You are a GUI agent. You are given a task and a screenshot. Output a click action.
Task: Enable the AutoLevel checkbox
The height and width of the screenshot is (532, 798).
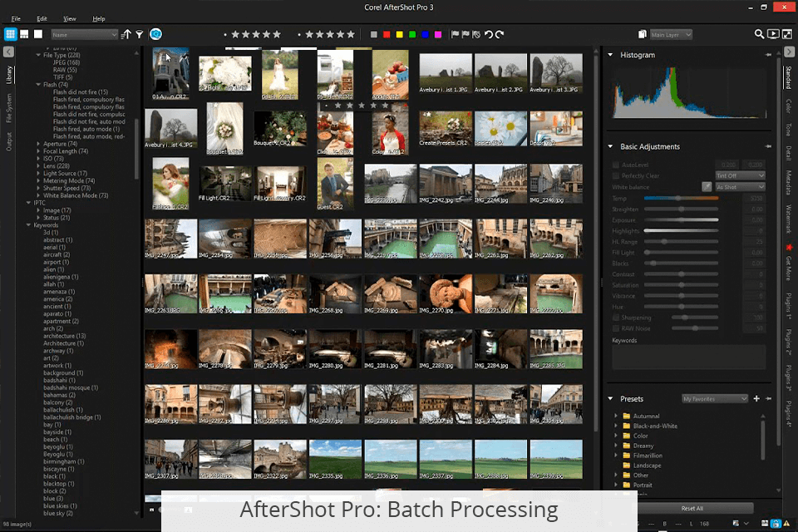(616, 165)
